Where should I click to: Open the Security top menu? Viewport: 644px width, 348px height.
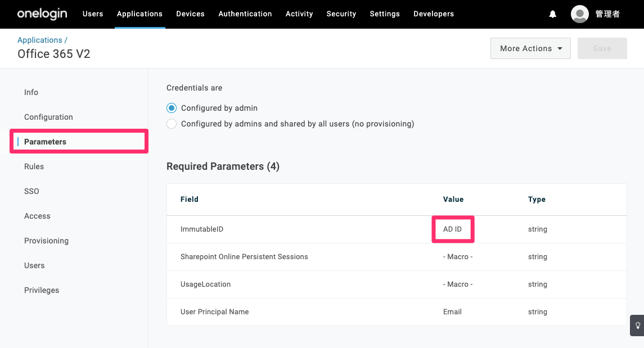click(341, 14)
